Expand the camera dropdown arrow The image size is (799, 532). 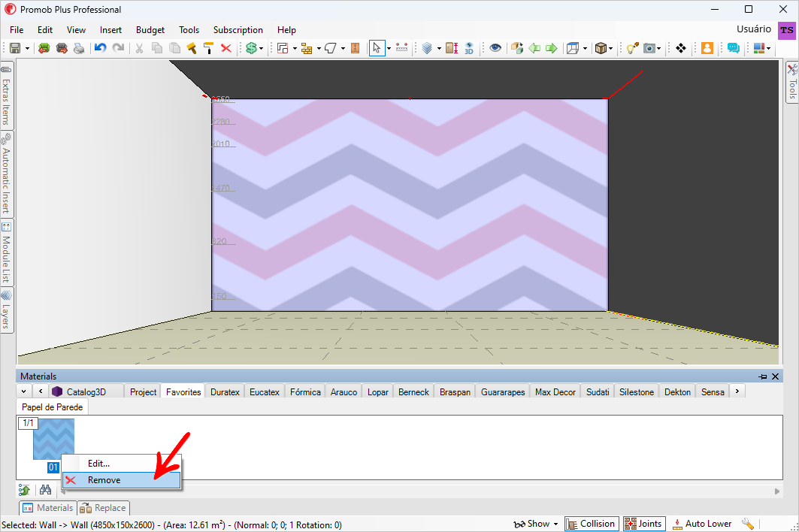659,48
